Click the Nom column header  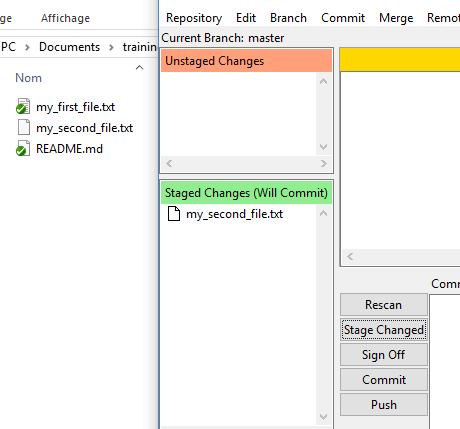click(x=29, y=78)
